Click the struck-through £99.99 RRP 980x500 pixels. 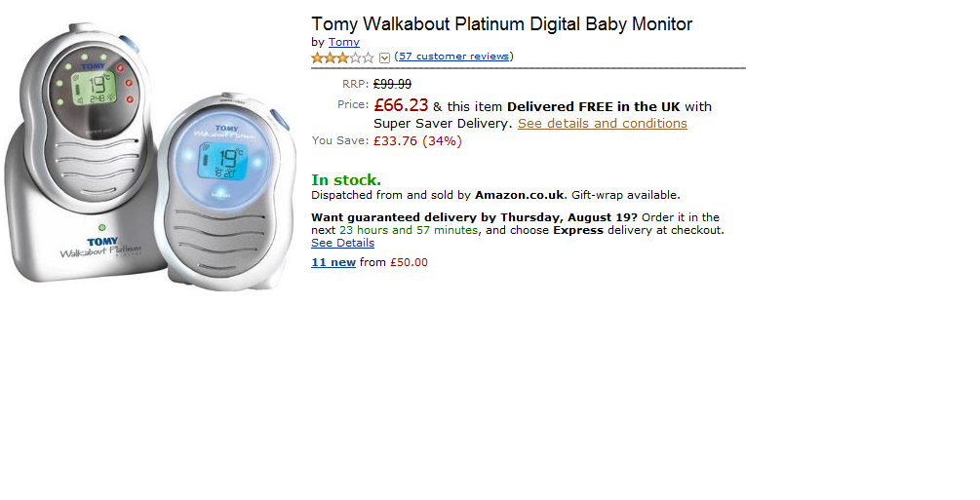[392, 85]
